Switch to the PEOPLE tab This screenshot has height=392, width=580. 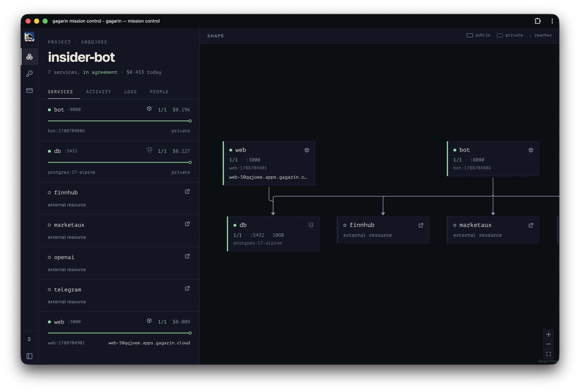(x=159, y=92)
